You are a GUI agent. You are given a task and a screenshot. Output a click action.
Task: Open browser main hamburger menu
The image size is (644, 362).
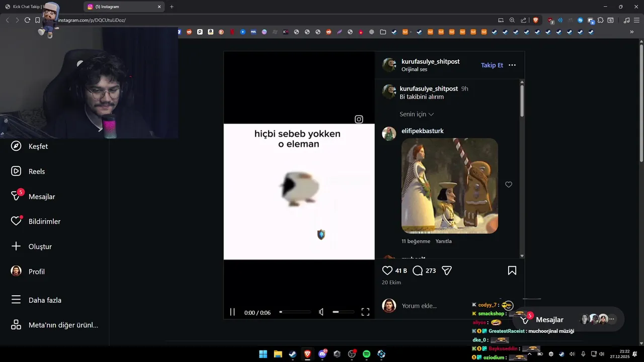click(x=637, y=20)
